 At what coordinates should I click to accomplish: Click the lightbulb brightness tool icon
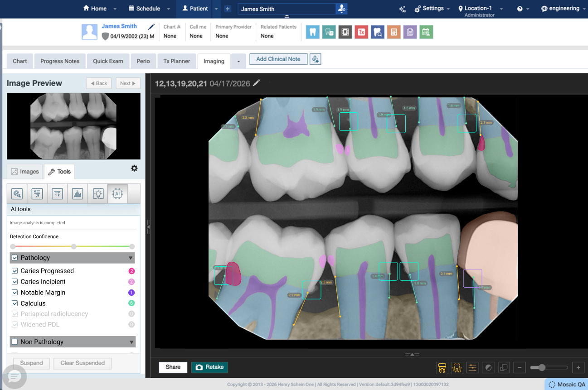tap(98, 194)
